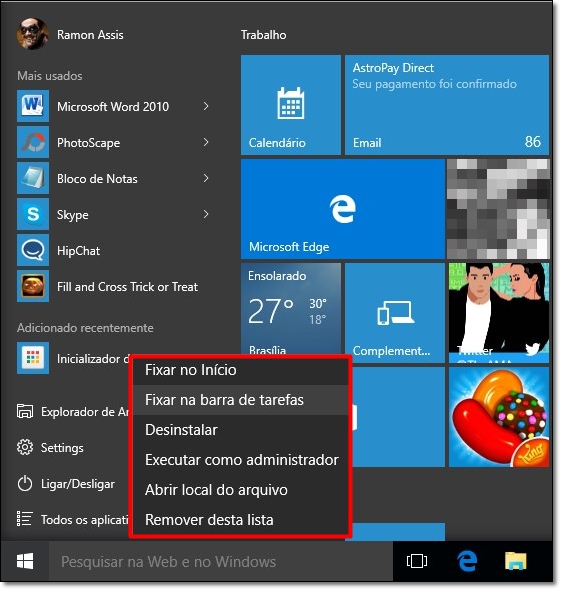Open the Complement... phone companion tile
This screenshot has height=590, width=561.
[x=395, y=313]
